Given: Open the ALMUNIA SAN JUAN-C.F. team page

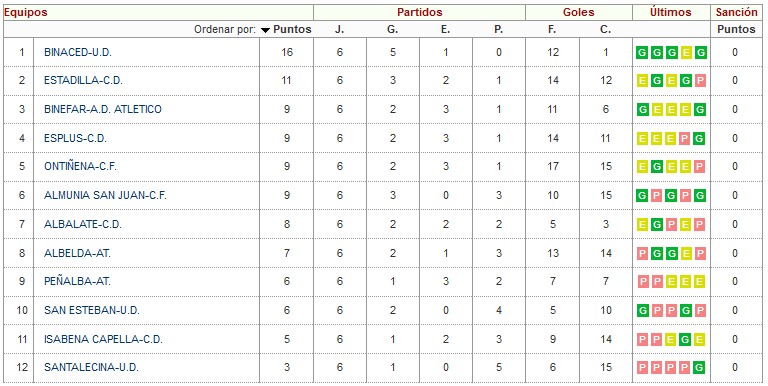Looking at the screenshot, I should [x=105, y=195].
